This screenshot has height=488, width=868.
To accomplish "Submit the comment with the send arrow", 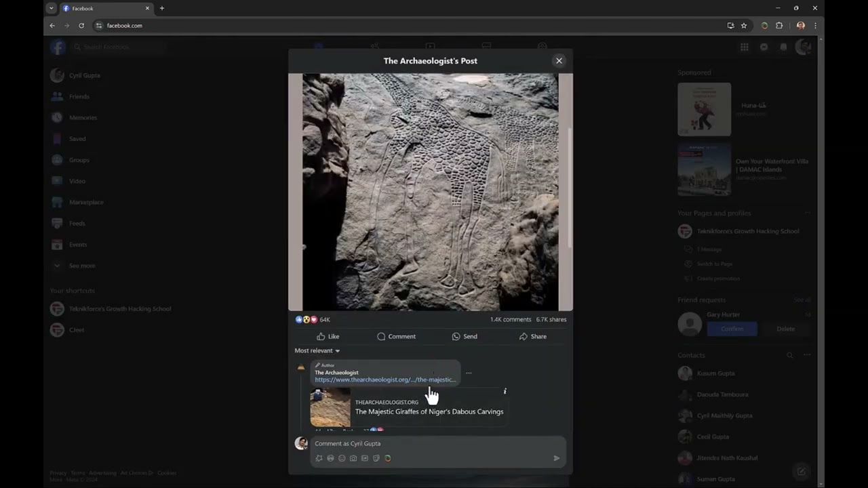I will tap(557, 458).
